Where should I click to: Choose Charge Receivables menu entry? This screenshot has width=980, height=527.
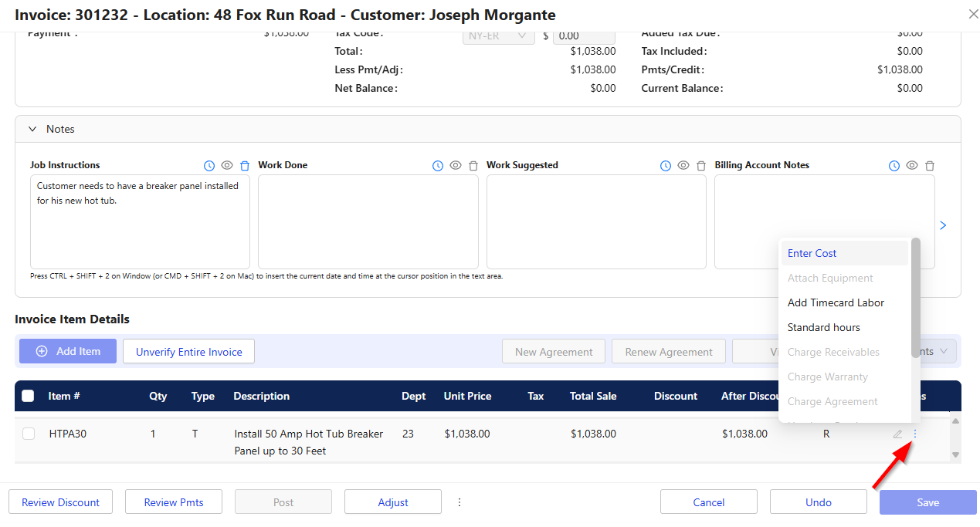[844, 352]
